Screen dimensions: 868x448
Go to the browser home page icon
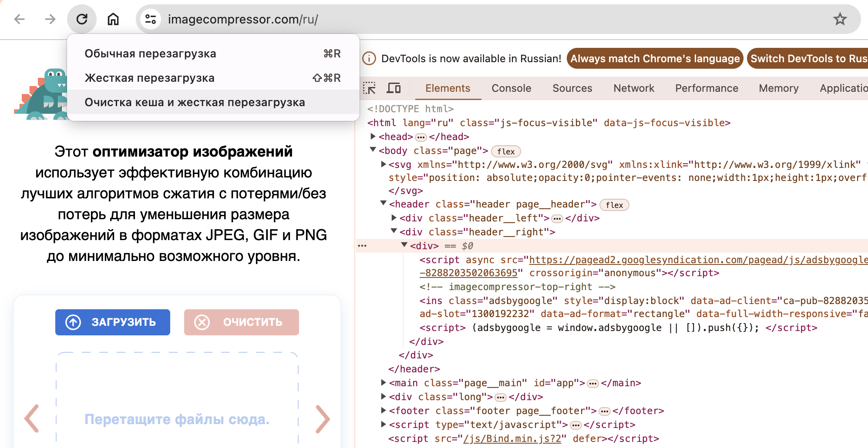[x=113, y=19]
